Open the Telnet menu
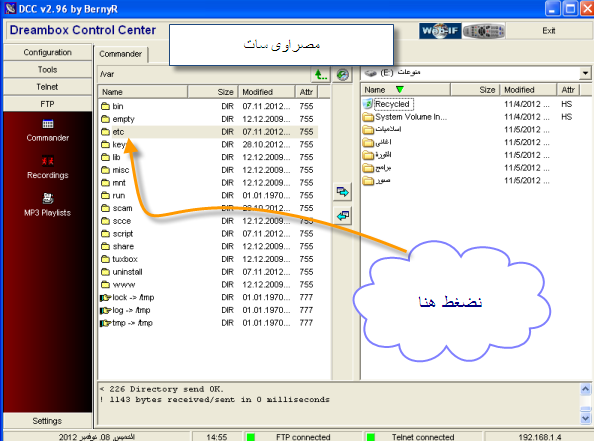 pos(48,87)
